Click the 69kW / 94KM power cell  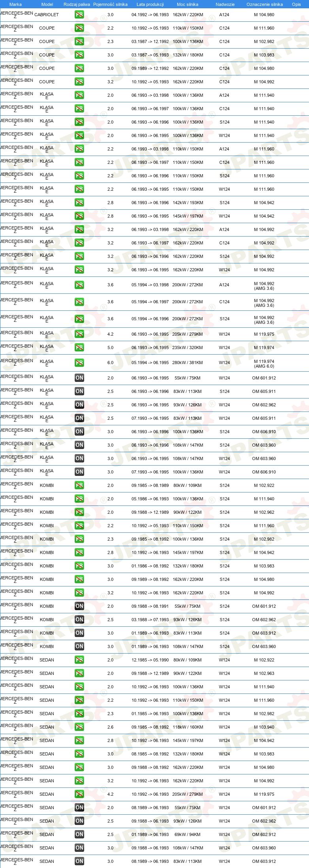click(x=188, y=834)
